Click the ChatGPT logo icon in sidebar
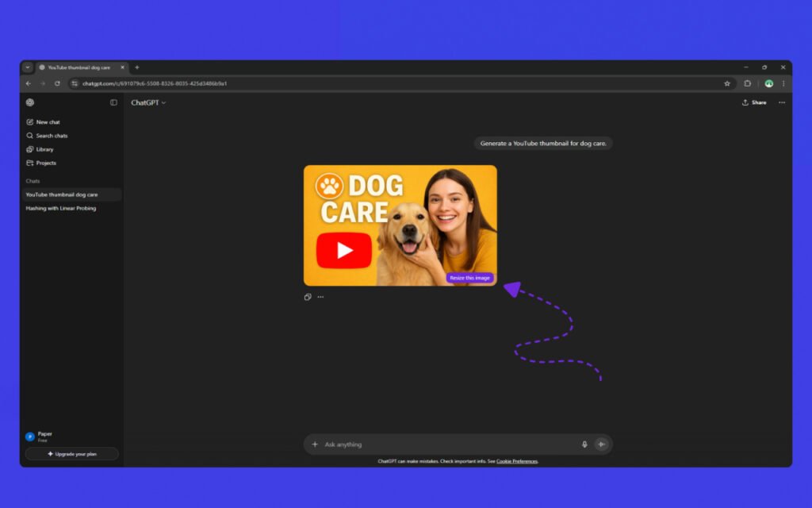The width and height of the screenshot is (812, 508). [x=30, y=102]
